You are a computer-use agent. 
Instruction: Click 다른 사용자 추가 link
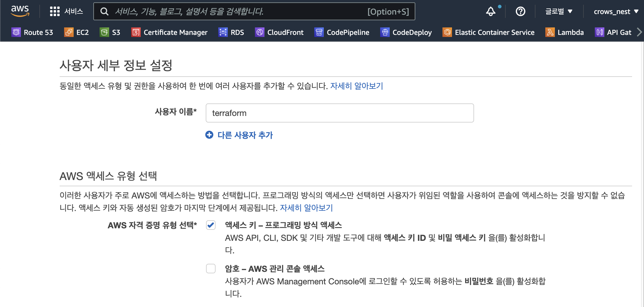point(245,135)
